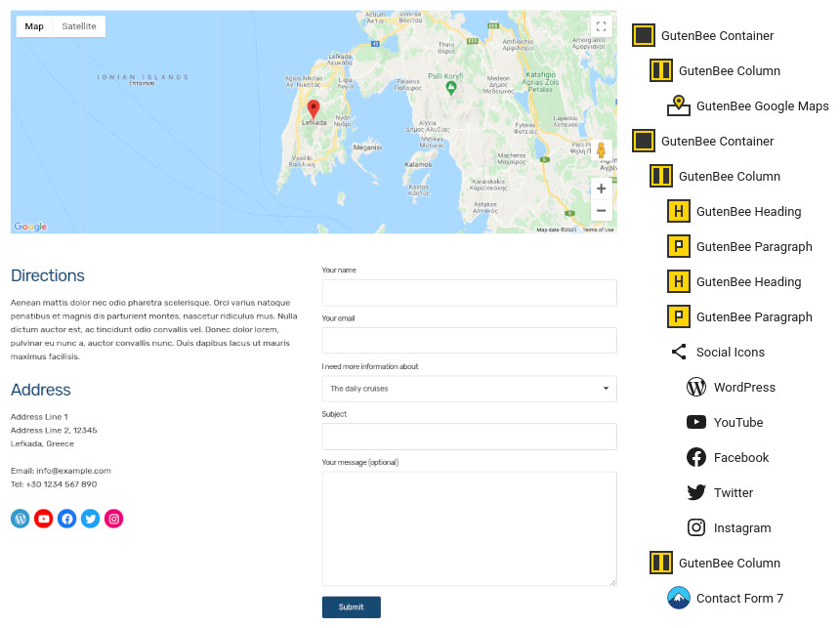
Task: Select the Map view tab
Action: click(x=34, y=26)
